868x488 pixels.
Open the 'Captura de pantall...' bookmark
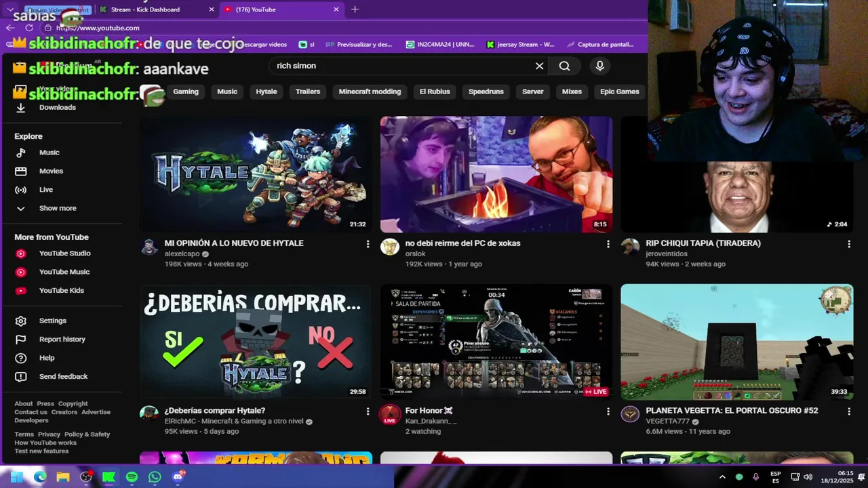[x=599, y=45]
